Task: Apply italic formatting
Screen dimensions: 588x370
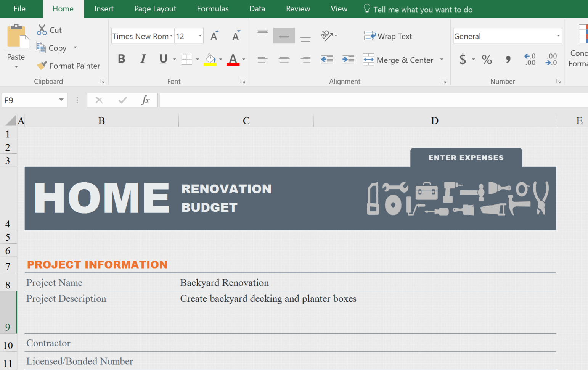Action: click(x=143, y=59)
